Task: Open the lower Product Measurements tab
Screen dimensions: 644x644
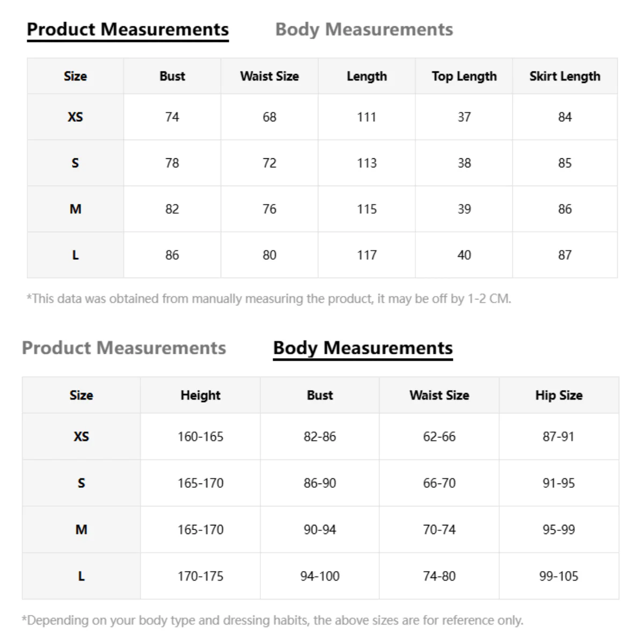Action: pos(124,348)
